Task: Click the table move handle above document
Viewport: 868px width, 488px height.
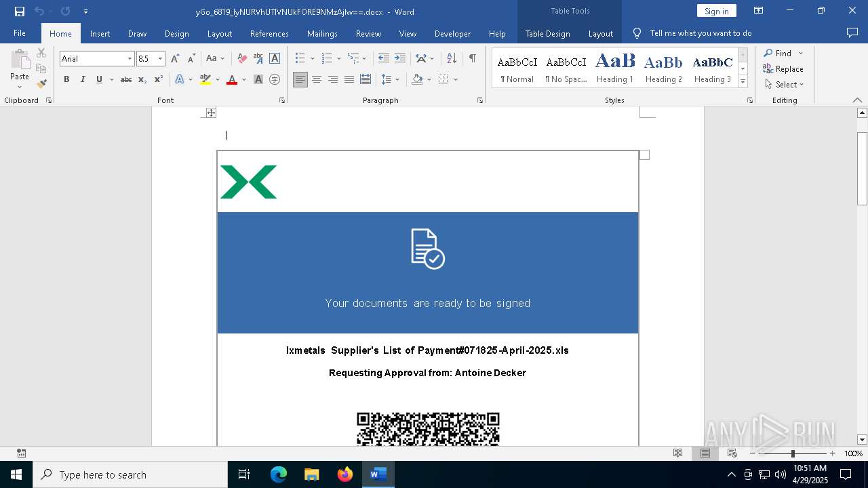Action: pos(211,113)
